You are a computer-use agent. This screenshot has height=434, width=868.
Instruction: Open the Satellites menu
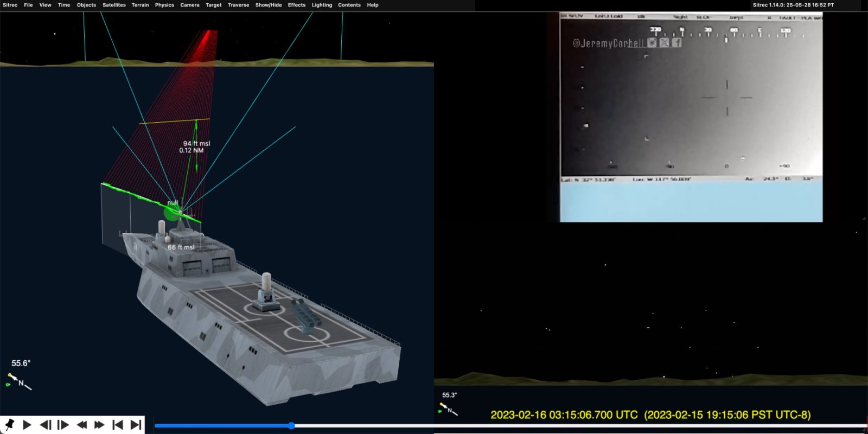coord(114,5)
